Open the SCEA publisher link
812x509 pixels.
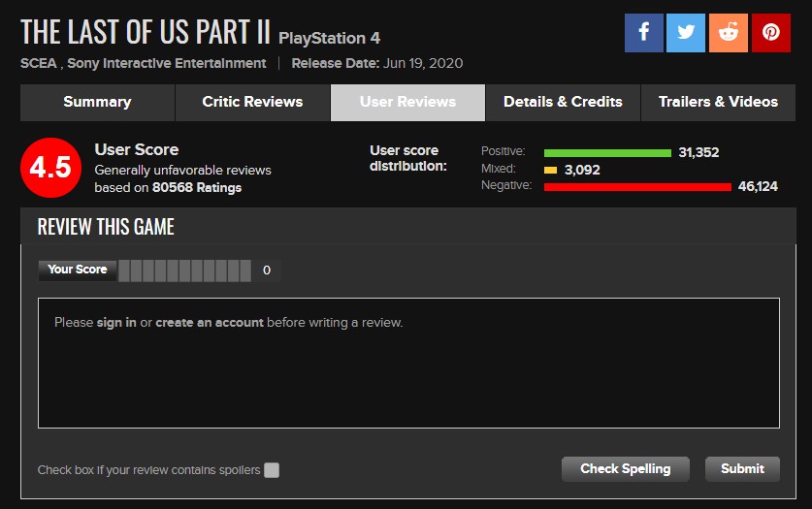(x=39, y=64)
